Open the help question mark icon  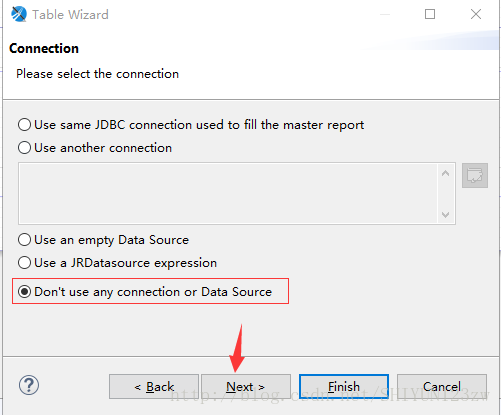tap(29, 385)
